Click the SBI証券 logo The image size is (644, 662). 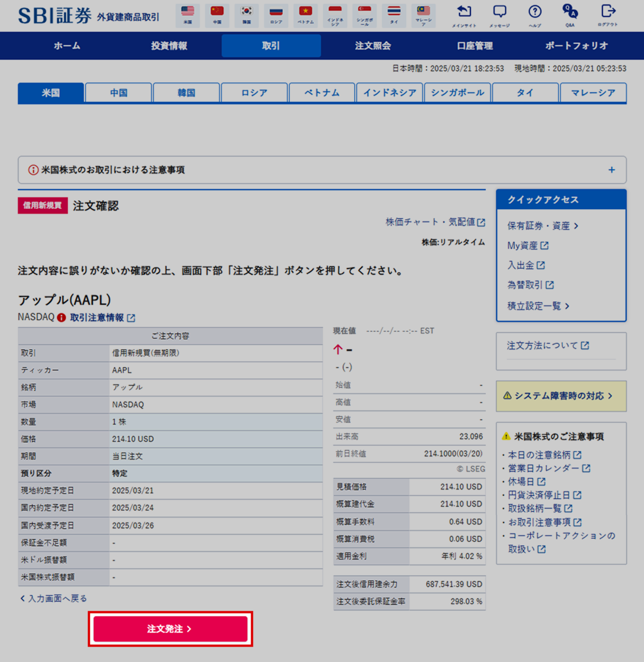55,16
